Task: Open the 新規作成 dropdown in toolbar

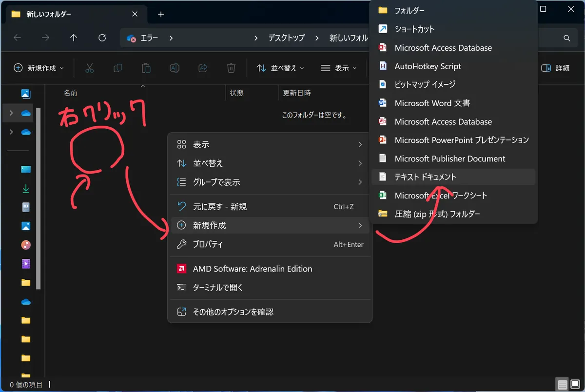Action: 39,68
